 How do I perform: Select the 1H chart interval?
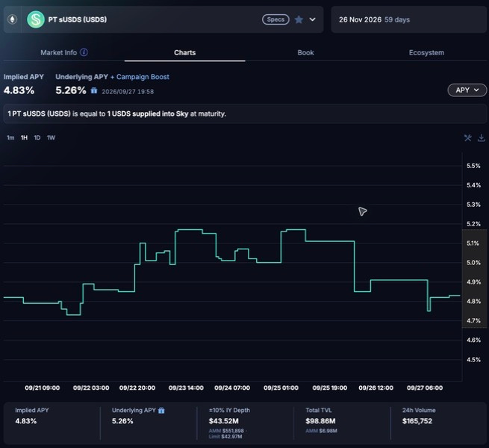24,137
